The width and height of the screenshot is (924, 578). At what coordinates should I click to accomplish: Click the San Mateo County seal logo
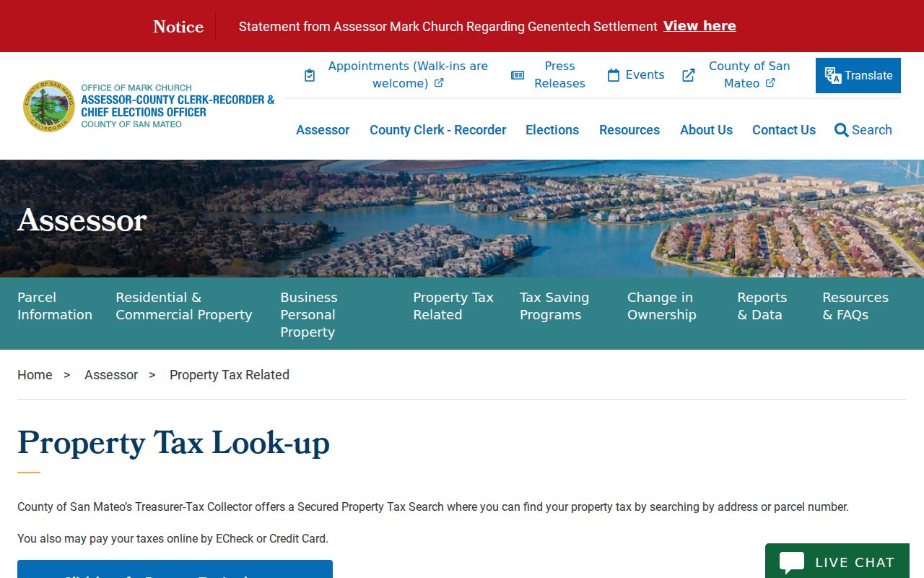pyautogui.click(x=49, y=106)
